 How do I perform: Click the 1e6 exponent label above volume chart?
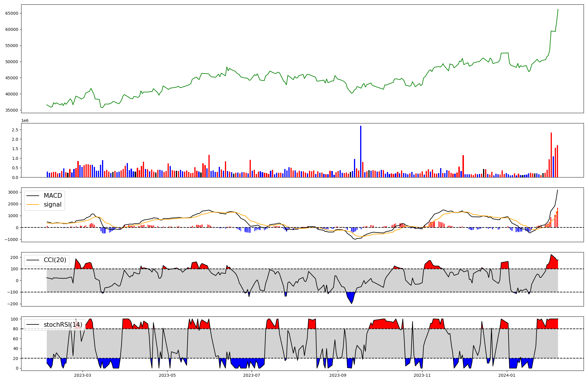(25, 121)
